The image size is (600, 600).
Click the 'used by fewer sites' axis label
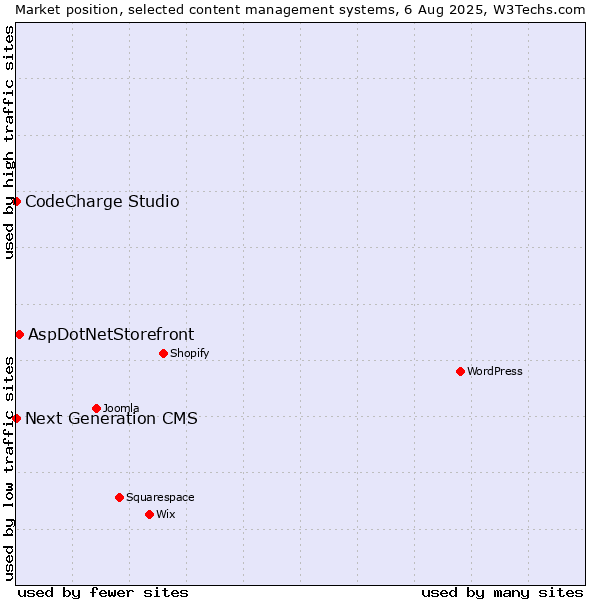103,593
